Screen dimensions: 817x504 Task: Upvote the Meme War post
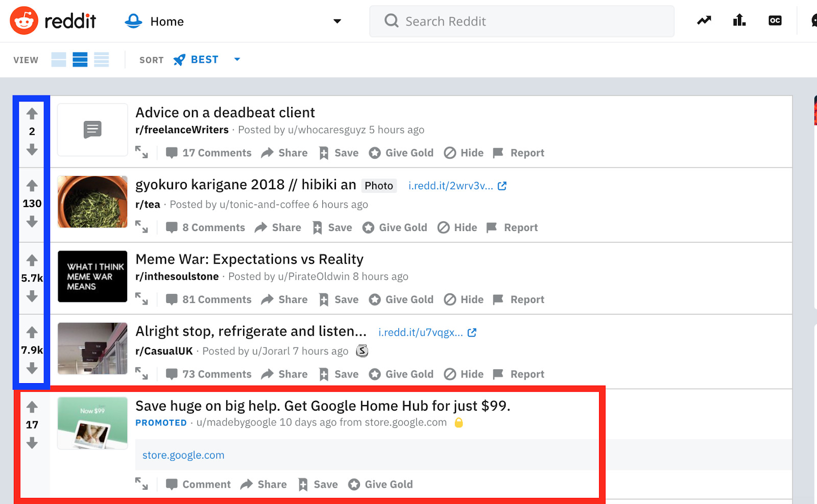click(x=32, y=260)
